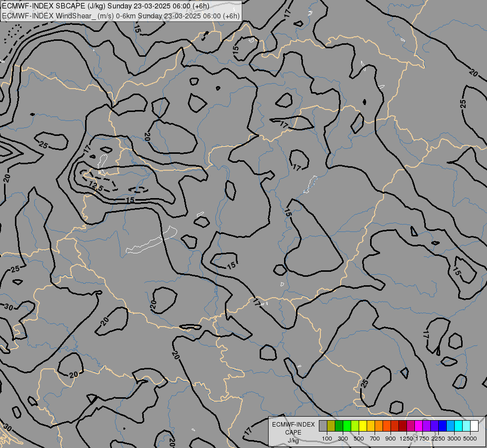
Task: Pick the sky blue swatch left of 3000
Action: coord(450,426)
